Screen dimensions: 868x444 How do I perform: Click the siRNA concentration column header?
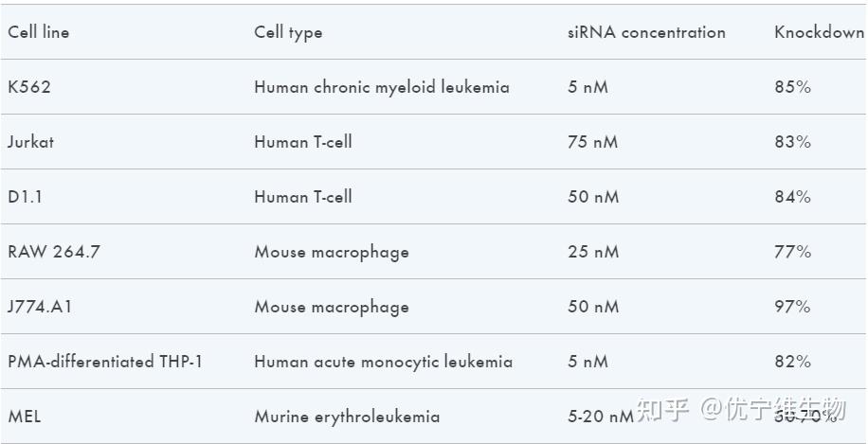(646, 32)
